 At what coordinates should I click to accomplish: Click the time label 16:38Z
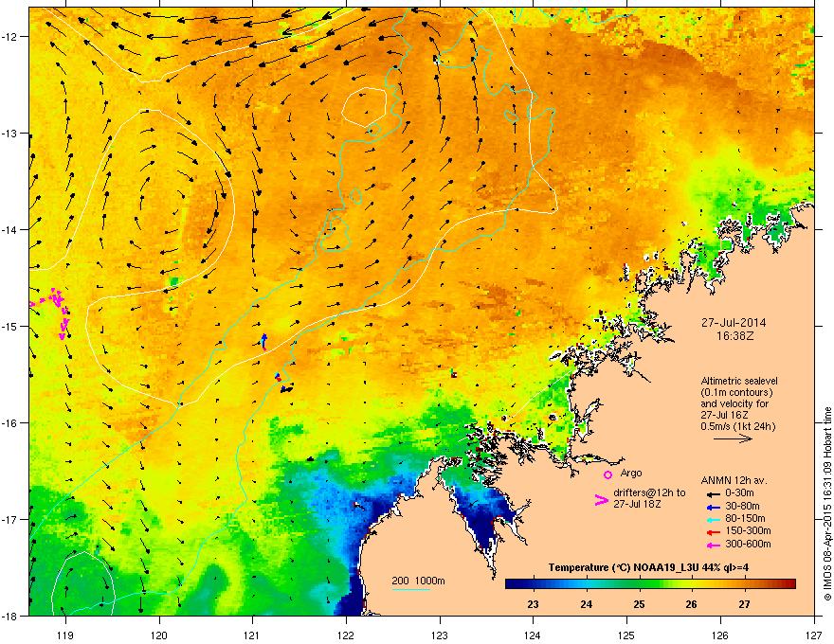tap(734, 336)
